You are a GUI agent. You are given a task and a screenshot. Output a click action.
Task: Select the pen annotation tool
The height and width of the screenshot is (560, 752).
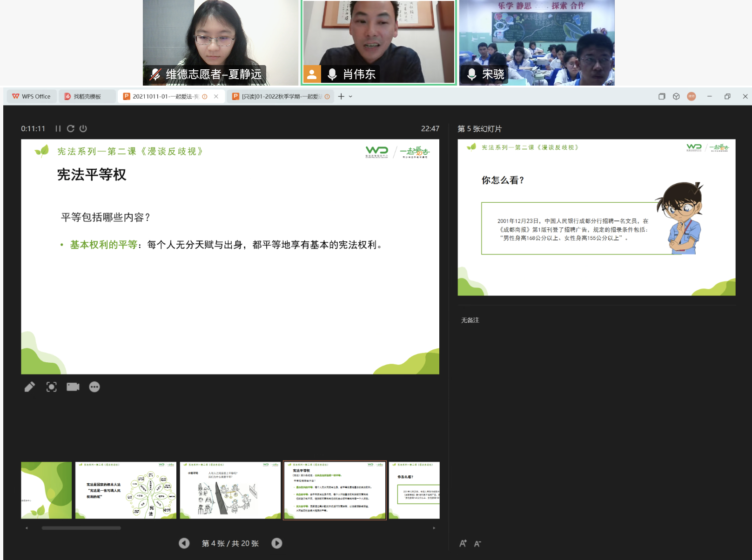coord(29,387)
